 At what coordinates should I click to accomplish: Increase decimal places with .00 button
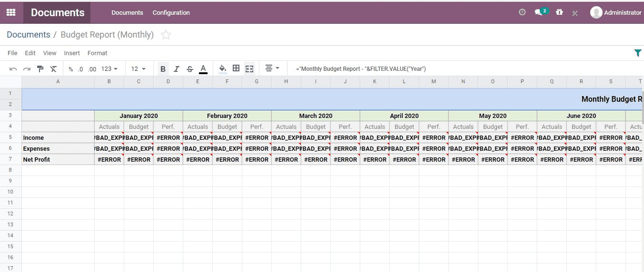click(92, 69)
